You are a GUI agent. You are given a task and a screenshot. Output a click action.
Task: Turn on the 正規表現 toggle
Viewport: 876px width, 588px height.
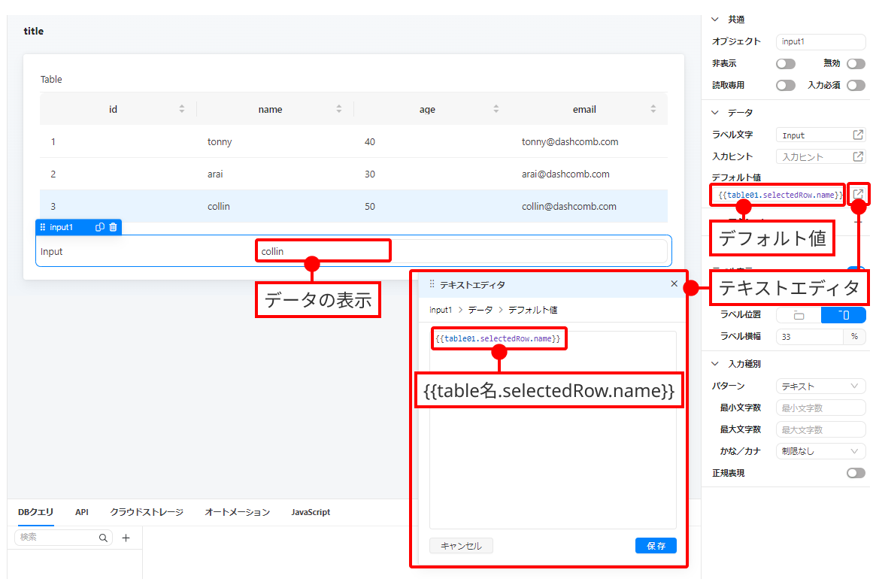(856, 473)
